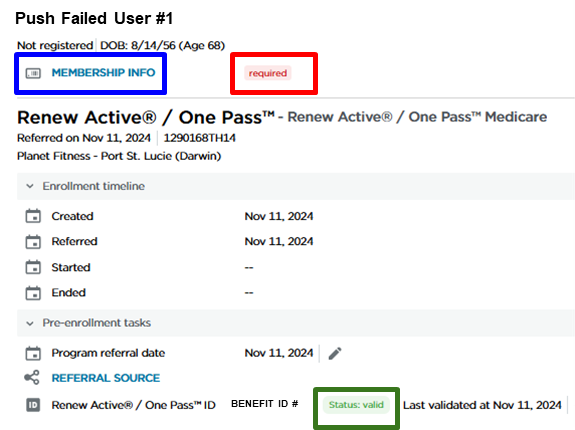Viewport: 575px width, 430px height.
Task: Click the Created calendar icon
Action: (x=33, y=216)
